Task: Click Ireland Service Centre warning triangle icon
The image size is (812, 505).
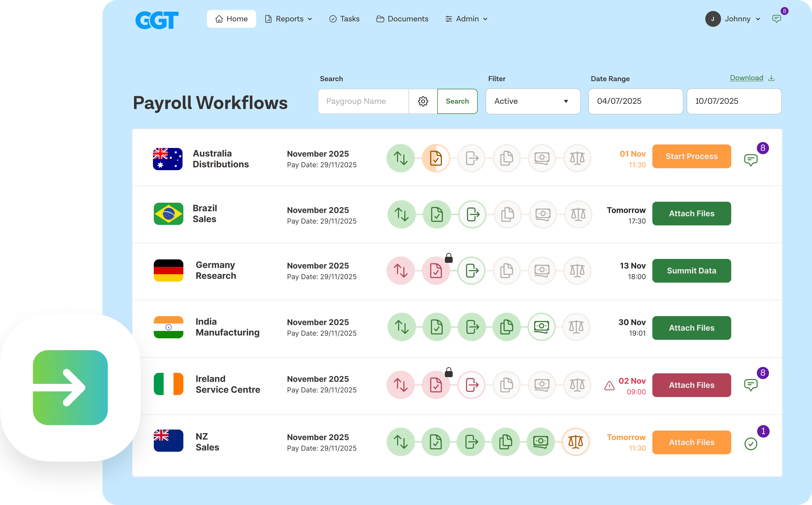Action: (609, 386)
